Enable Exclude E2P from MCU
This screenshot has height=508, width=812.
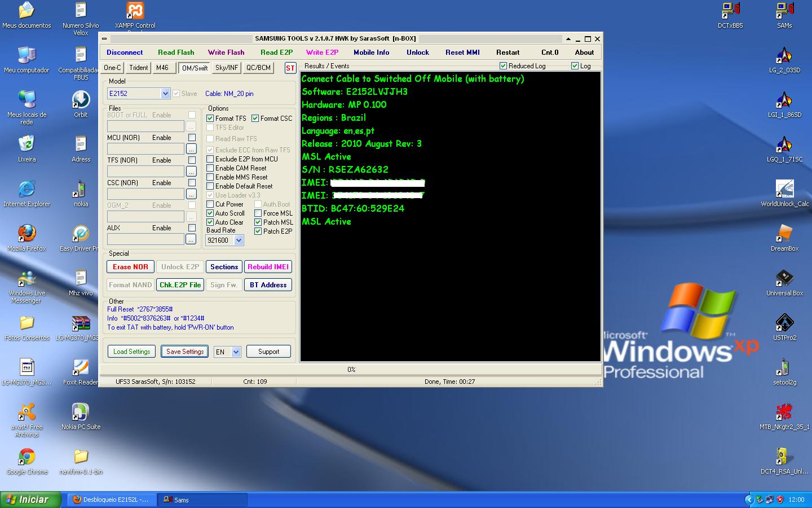click(210, 159)
